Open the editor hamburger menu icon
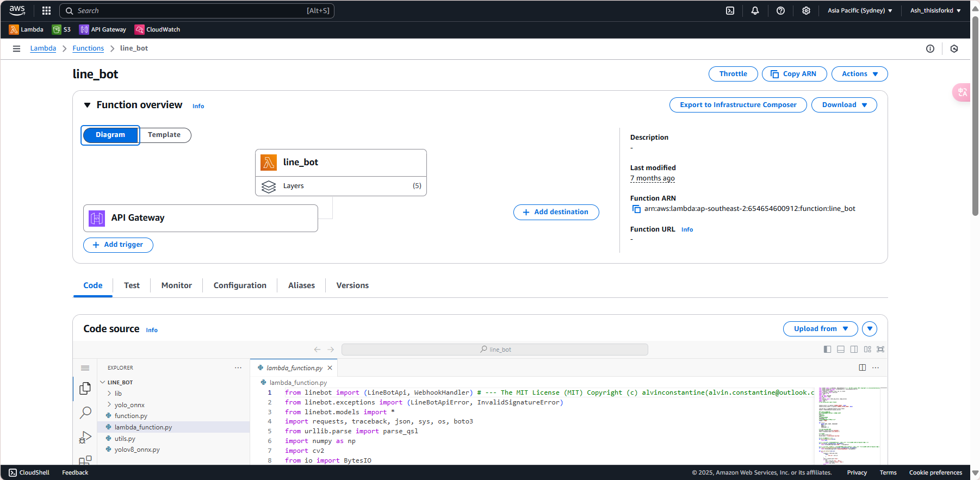The width and height of the screenshot is (980, 480). click(x=85, y=368)
